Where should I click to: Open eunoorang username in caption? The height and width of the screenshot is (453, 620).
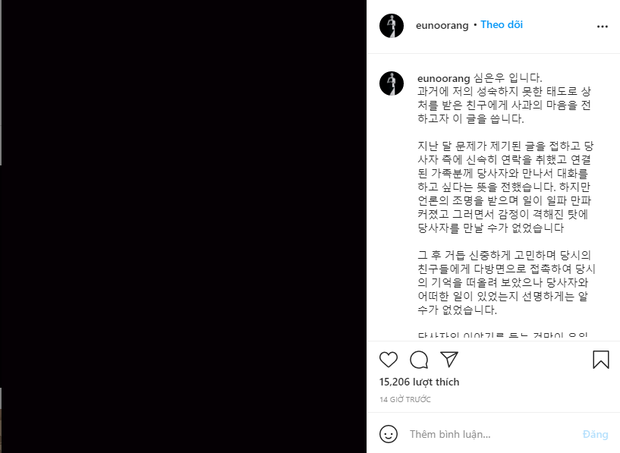coord(443,78)
